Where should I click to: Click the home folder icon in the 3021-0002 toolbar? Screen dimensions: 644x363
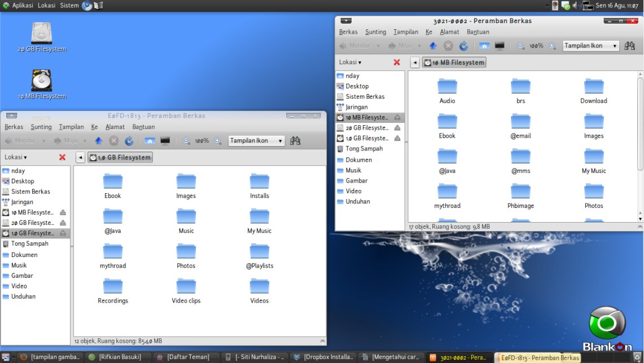pyautogui.click(x=484, y=46)
